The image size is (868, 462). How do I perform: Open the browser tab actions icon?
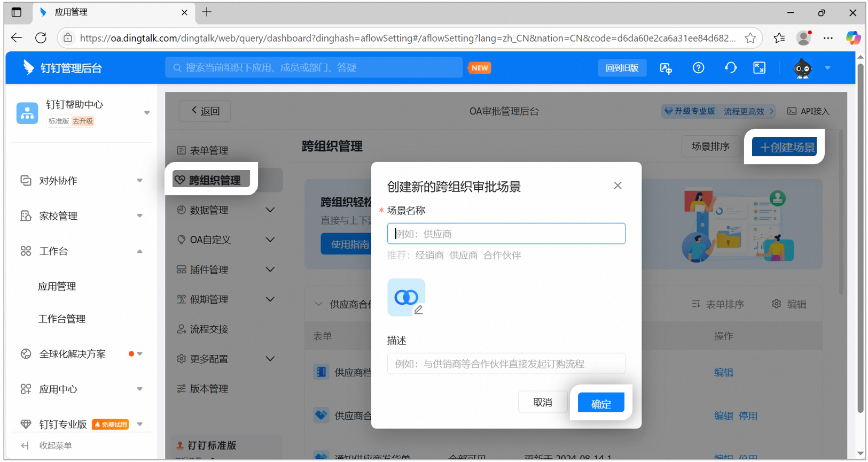click(17, 12)
